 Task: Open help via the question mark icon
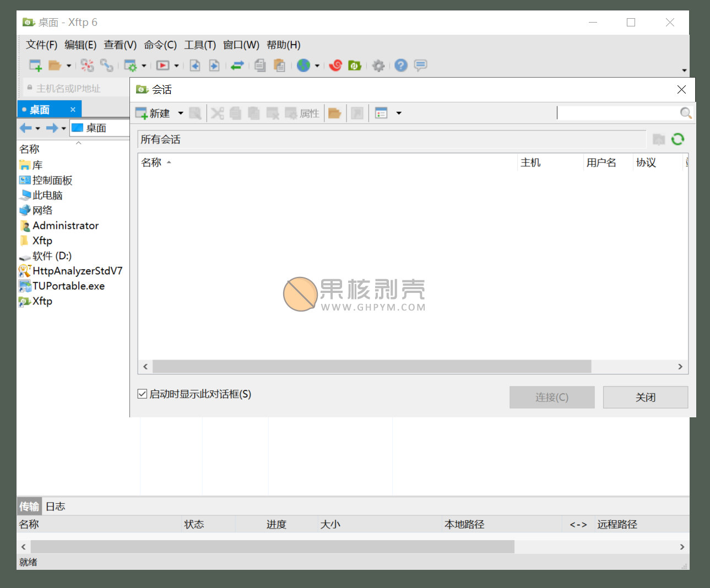(401, 66)
